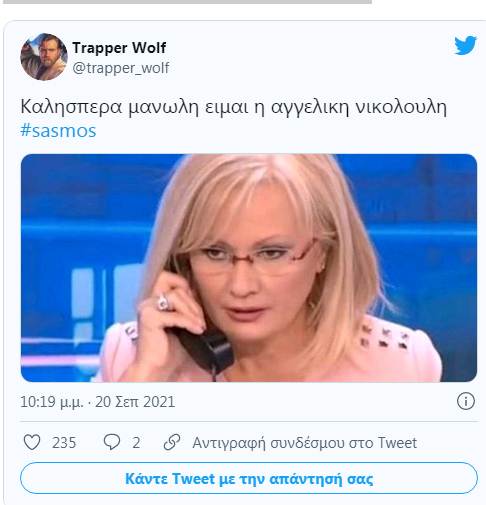
Task: Click the Twitter bird logo
Action: [465, 45]
